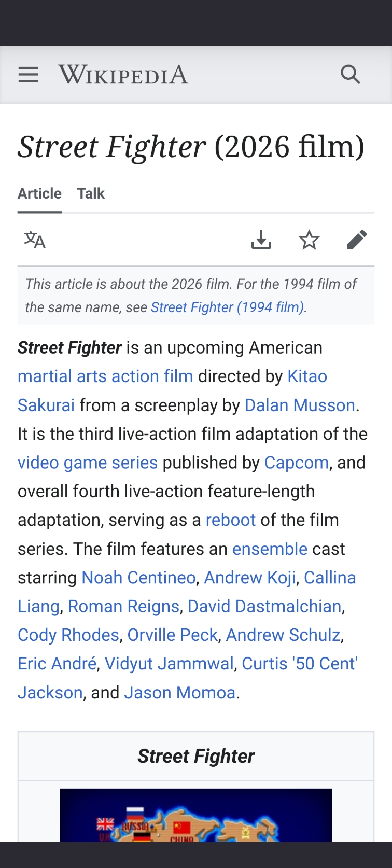Open the Jason Momoa link

pyautogui.click(x=179, y=692)
